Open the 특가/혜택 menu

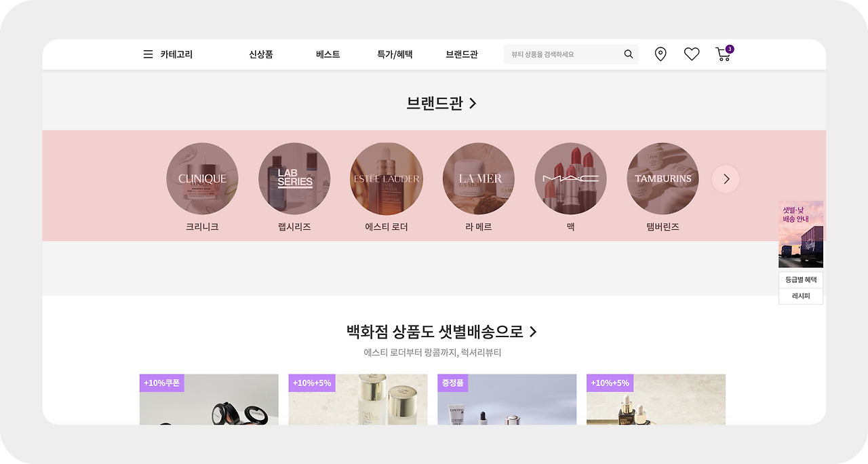point(395,54)
